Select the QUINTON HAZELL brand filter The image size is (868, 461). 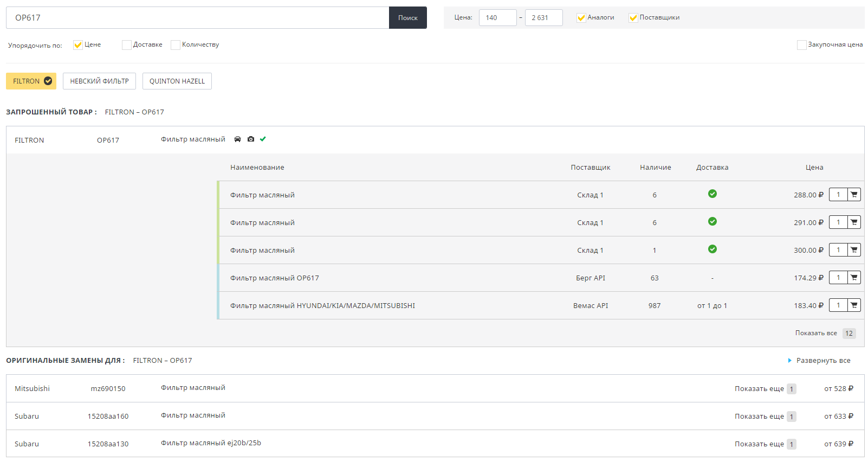177,81
